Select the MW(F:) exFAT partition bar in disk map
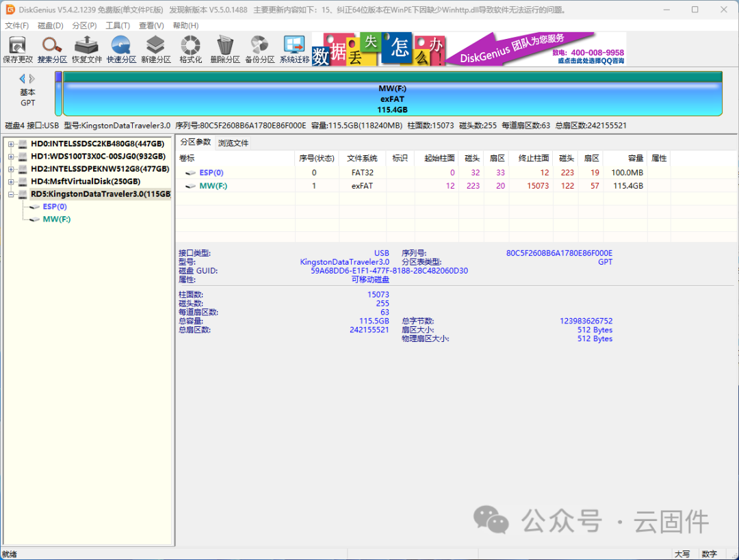The image size is (739, 560). [x=393, y=94]
